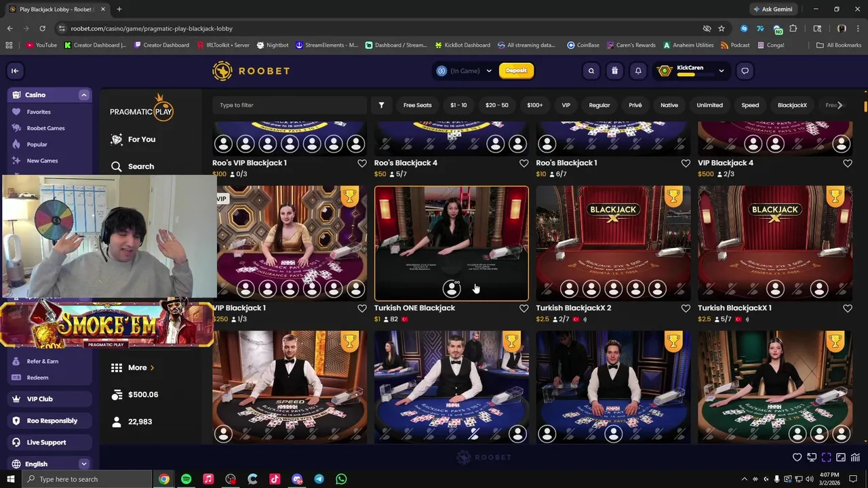Select the $1 - 10 filter
This screenshot has height=488, width=868.
tap(458, 105)
